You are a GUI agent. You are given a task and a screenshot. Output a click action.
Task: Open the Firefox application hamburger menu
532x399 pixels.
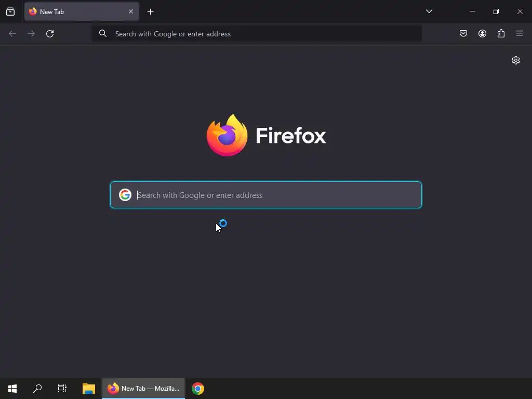click(x=520, y=33)
